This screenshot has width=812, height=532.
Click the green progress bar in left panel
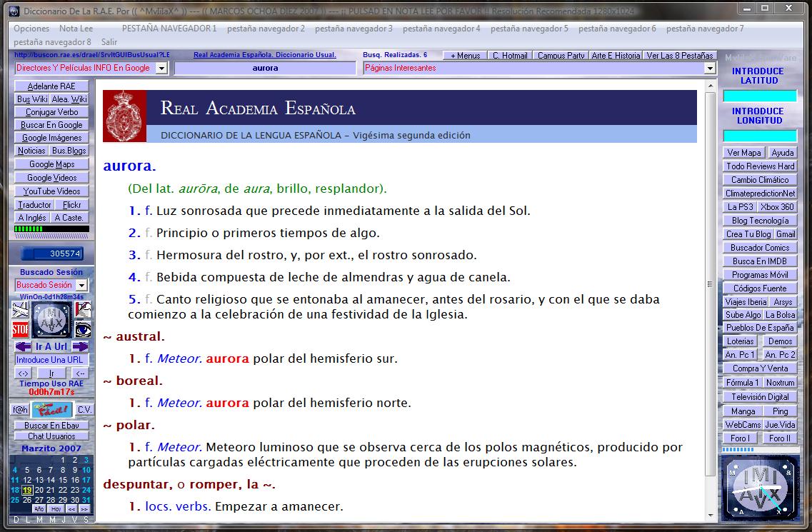point(51,229)
